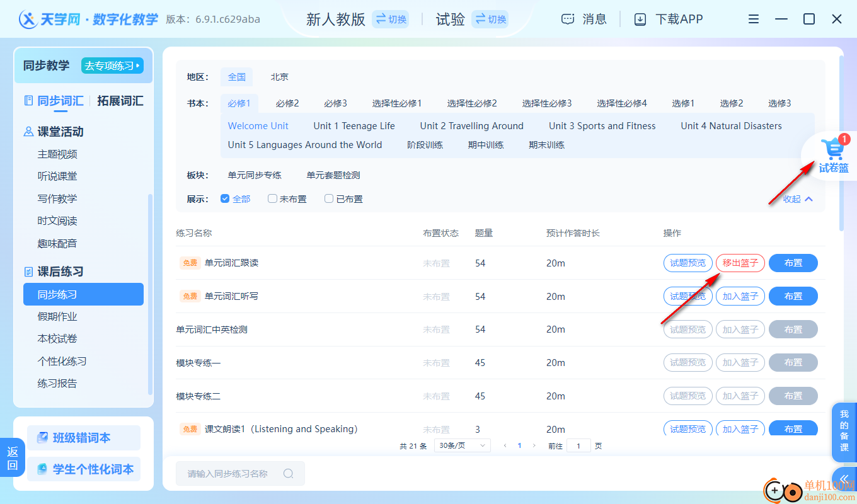This screenshot has width=857, height=504.
Task: Click the 单元词汇中英检测 exercise name
Action: 211,329
